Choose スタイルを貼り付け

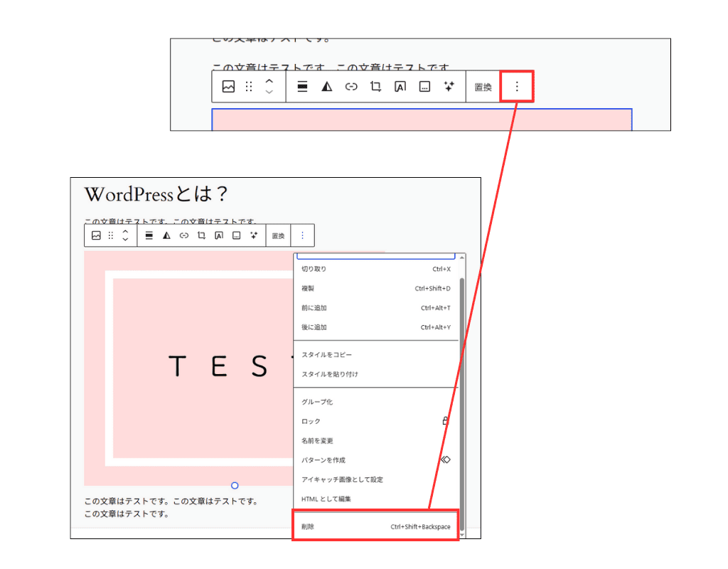pyautogui.click(x=376, y=374)
